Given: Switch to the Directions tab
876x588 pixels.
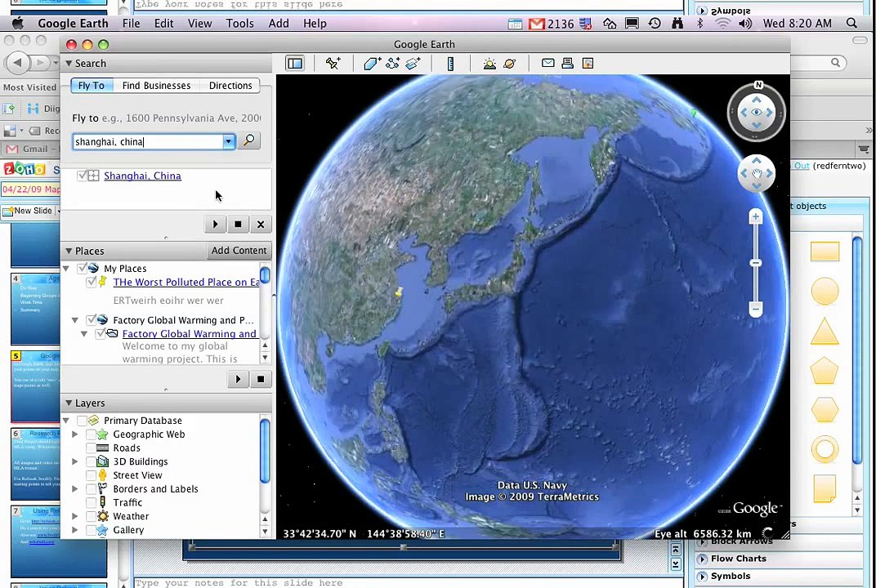Looking at the screenshot, I should pos(230,86).
